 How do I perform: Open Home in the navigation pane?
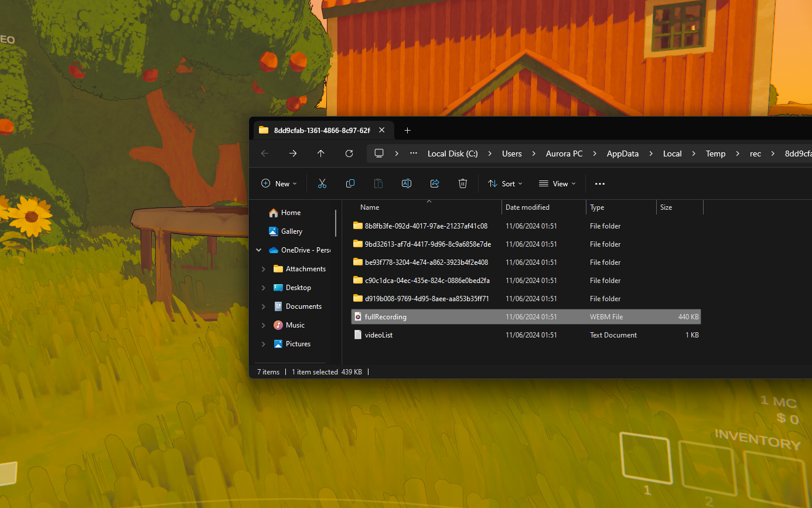click(x=285, y=213)
